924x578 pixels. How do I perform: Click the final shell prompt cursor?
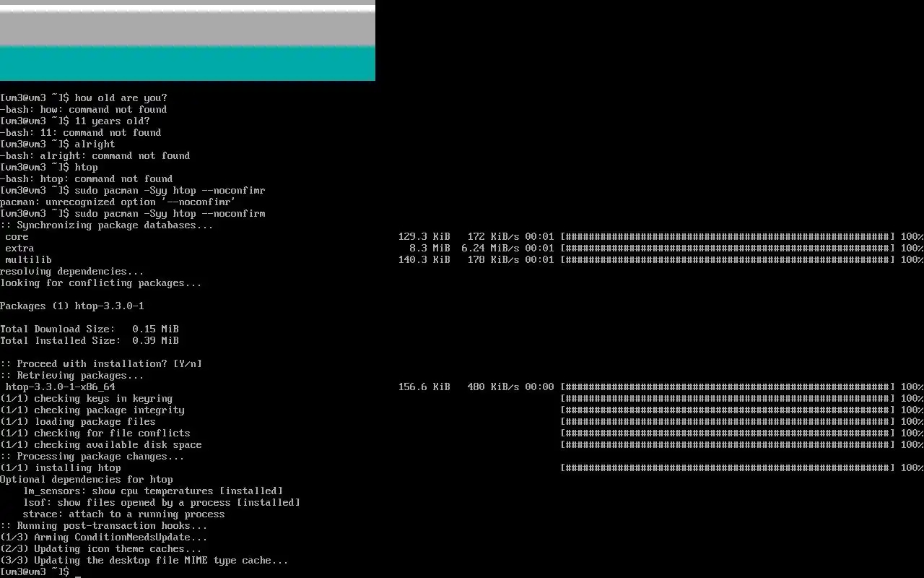[x=78, y=575]
